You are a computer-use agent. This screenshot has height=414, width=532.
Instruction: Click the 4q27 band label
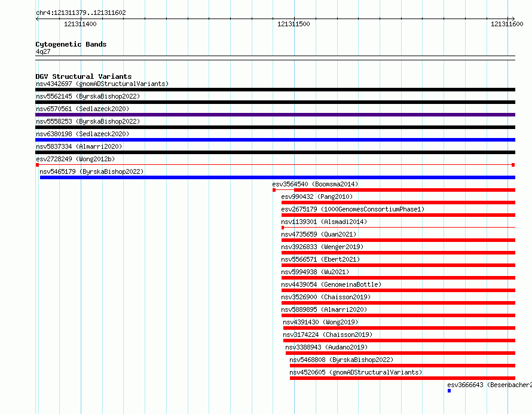point(43,51)
